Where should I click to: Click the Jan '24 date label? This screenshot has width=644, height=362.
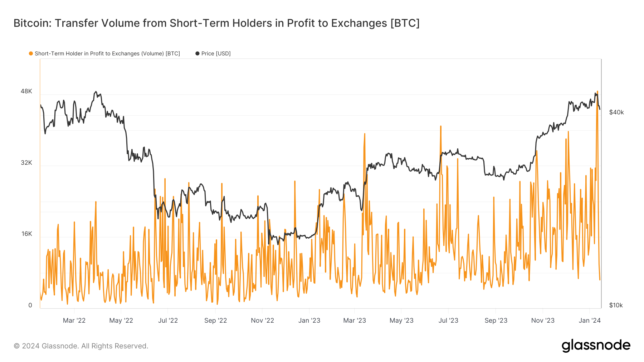[x=590, y=321]
